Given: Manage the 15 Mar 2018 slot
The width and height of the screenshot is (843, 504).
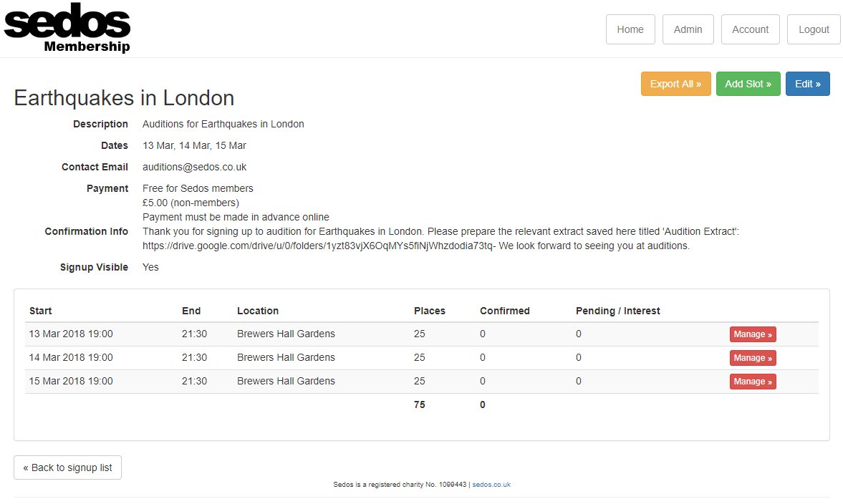Looking at the screenshot, I should (752, 382).
